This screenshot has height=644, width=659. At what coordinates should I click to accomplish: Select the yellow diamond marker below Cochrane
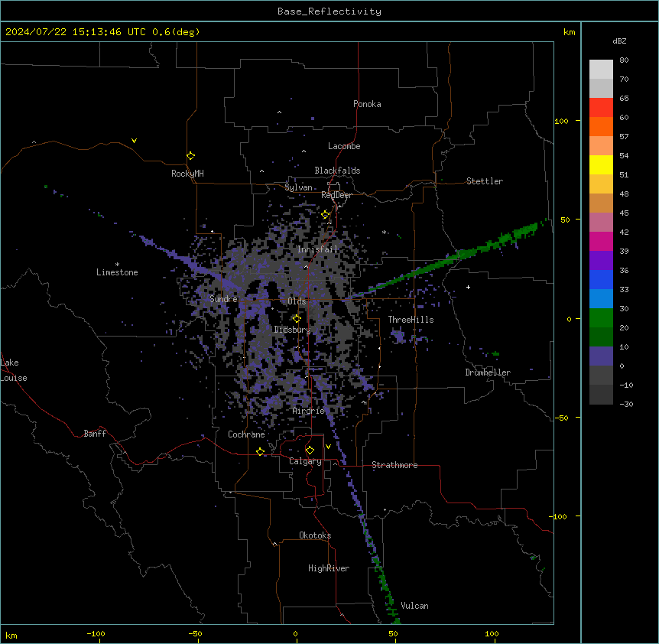(x=260, y=451)
